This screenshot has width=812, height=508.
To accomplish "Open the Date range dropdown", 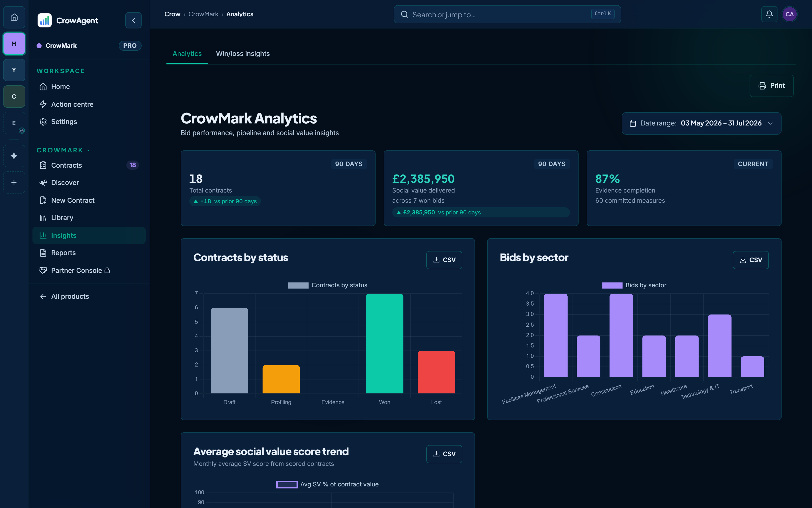I will pos(701,123).
